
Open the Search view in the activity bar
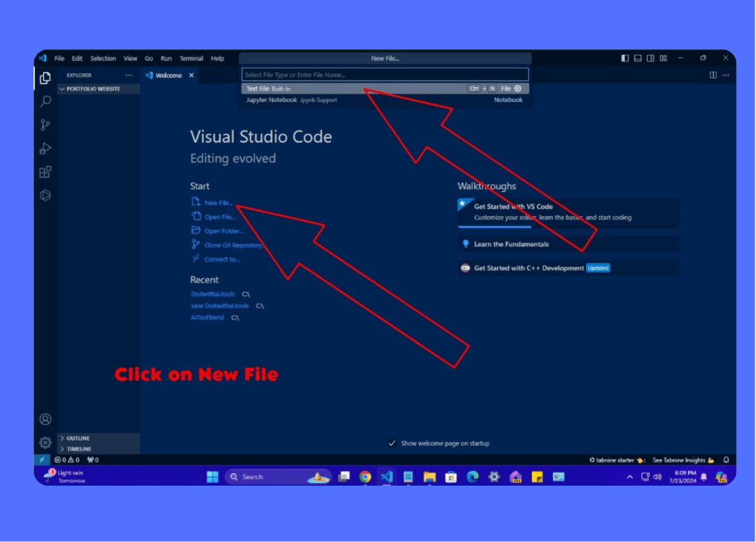point(46,101)
